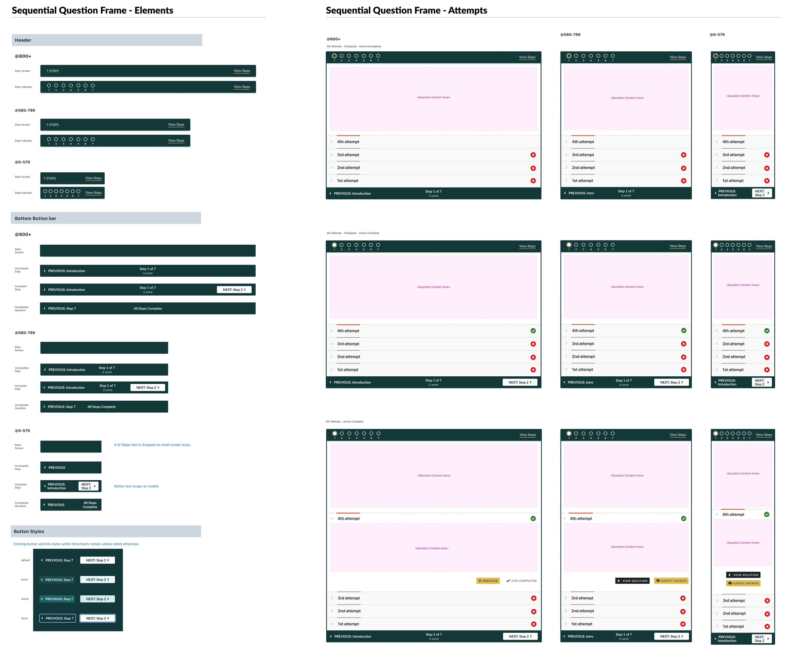Select step 7 circle in Elements @580-799 Step Indicator
The width and height of the screenshot is (803, 672).
(93, 139)
